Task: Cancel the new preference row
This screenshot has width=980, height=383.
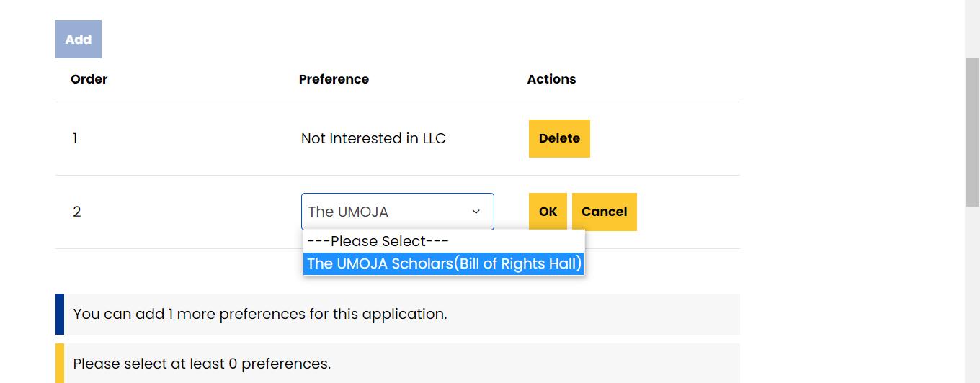Action: click(604, 212)
